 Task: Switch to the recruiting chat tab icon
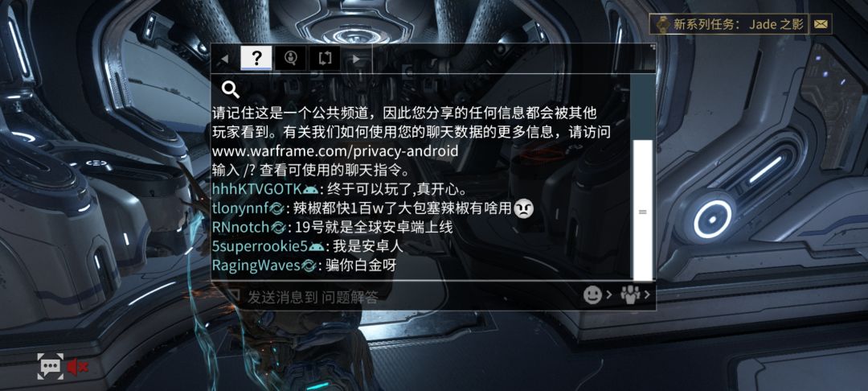click(290, 58)
